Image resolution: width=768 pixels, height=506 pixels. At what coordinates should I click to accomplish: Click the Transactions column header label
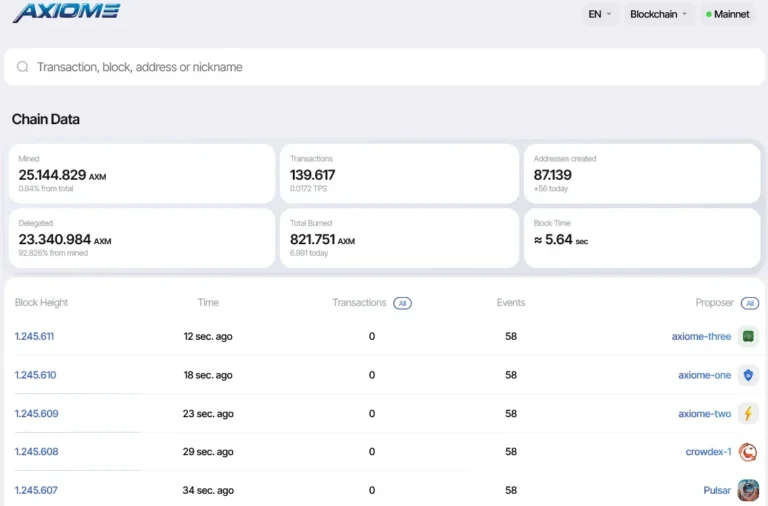point(359,303)
